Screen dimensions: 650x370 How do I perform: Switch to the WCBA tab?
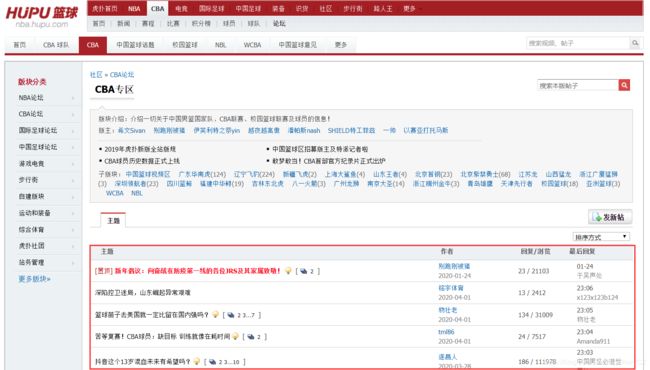pyautogui.click(x=252, y=45)
